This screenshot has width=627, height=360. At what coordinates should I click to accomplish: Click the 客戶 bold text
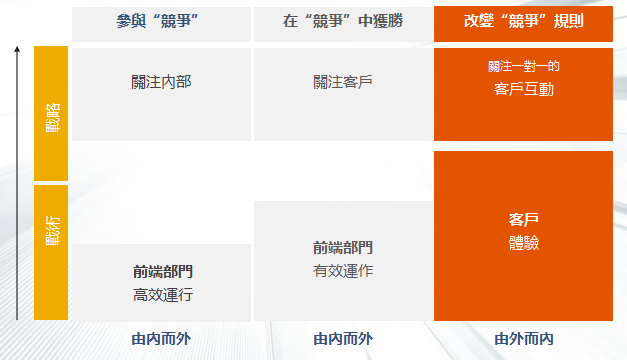pyautogui.click(x=523, y=219)
